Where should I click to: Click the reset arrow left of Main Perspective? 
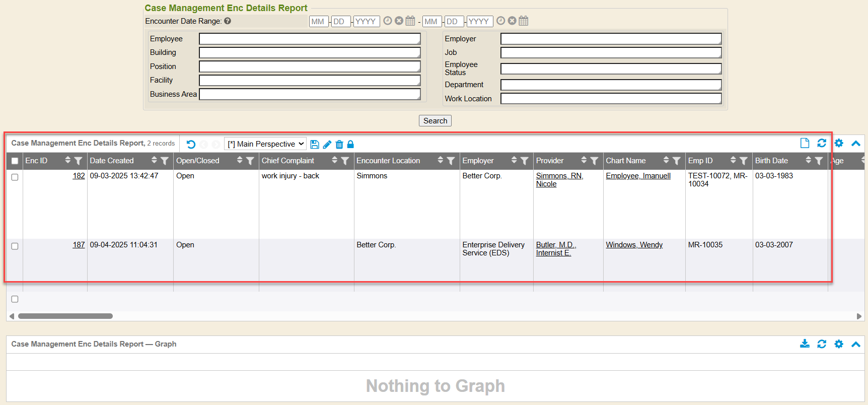click(x=191, y=145)
